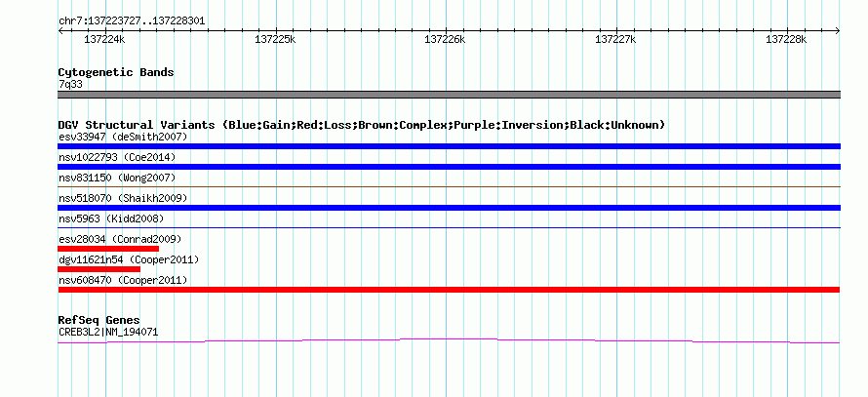Image resolution: width=868 pixels, height=397 pixels.
Task: Click the nsv5963 (Kidd2008) label
Action: 111,218
